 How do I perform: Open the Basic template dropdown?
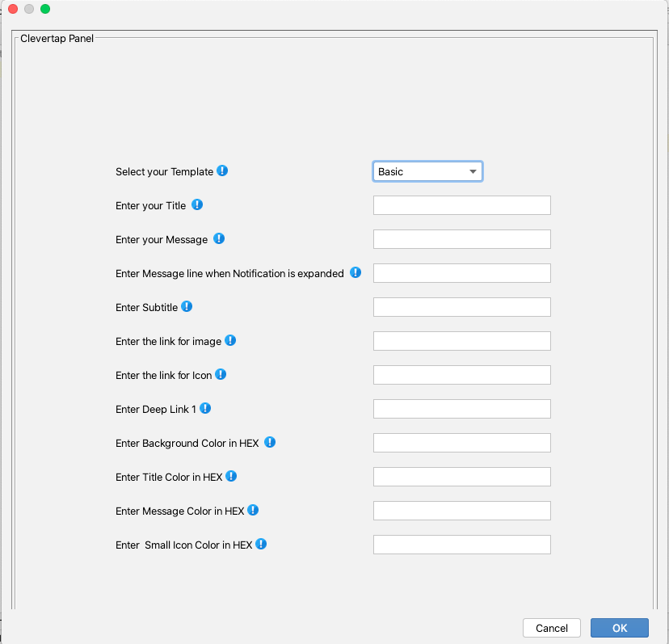pos(427,171)
